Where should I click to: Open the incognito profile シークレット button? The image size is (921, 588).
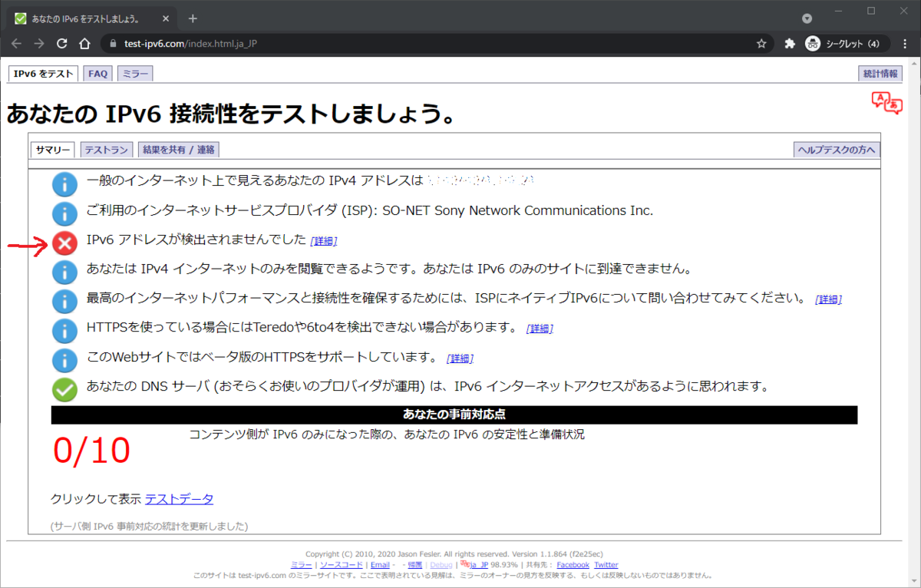click(847, 44)
